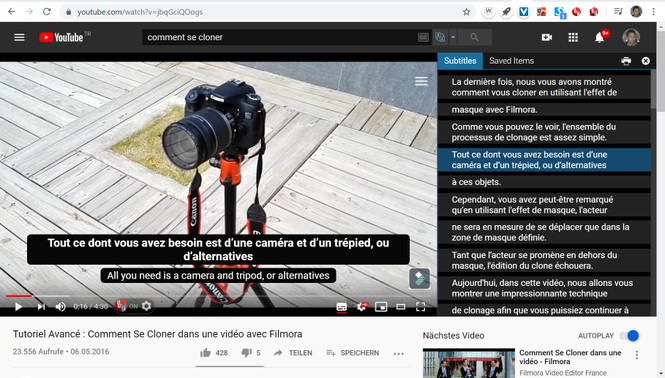Open the YouTube player settings gear

[362, 306]
